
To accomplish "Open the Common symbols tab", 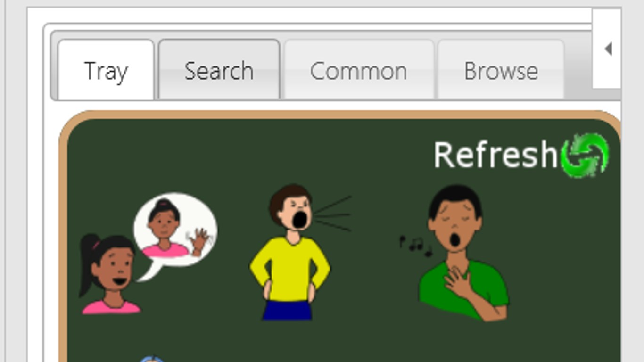I will (x=358, y=70).
